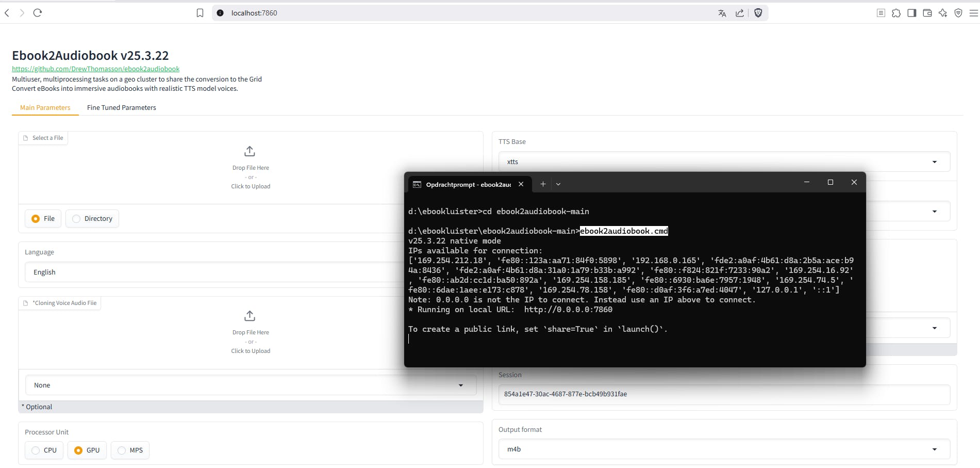Click the http://0.0.0.0:7860 local URL in terminal
980x468 pixels.
(x=568, y=310)
